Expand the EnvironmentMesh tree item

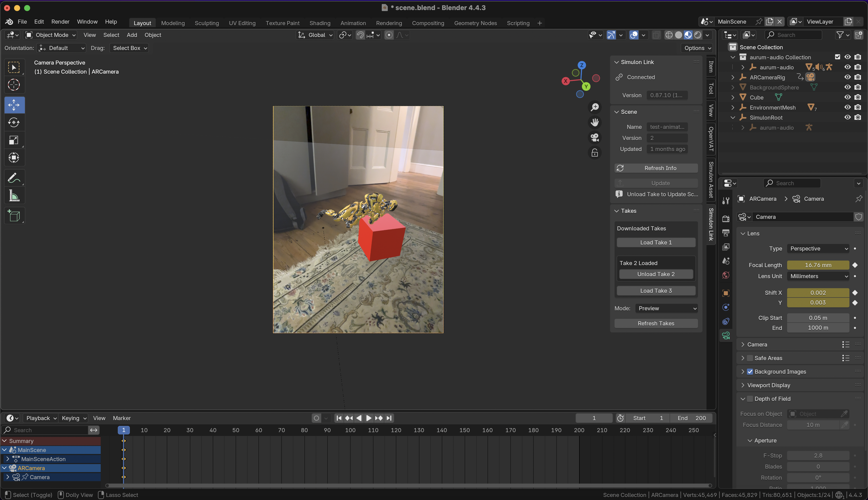pos(733,108)
